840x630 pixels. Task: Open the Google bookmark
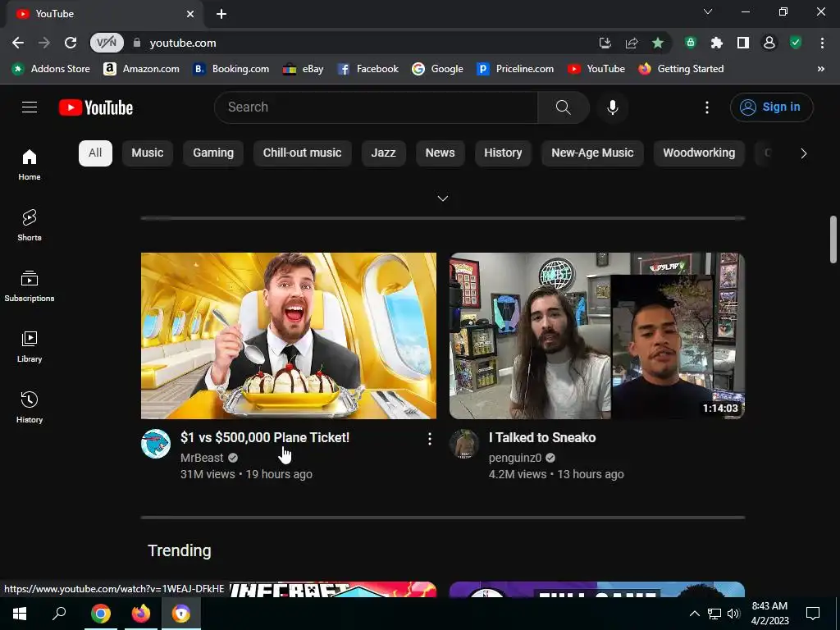pyautogui.click(x=438, y=69)
